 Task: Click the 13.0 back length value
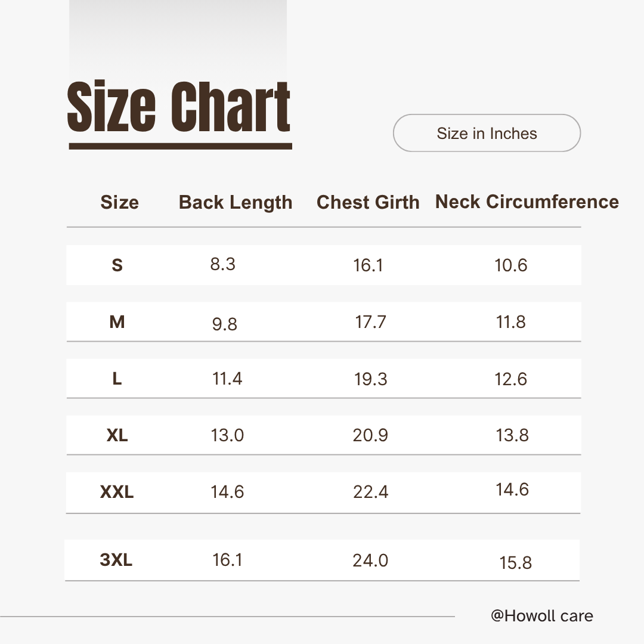click(227, 435)
